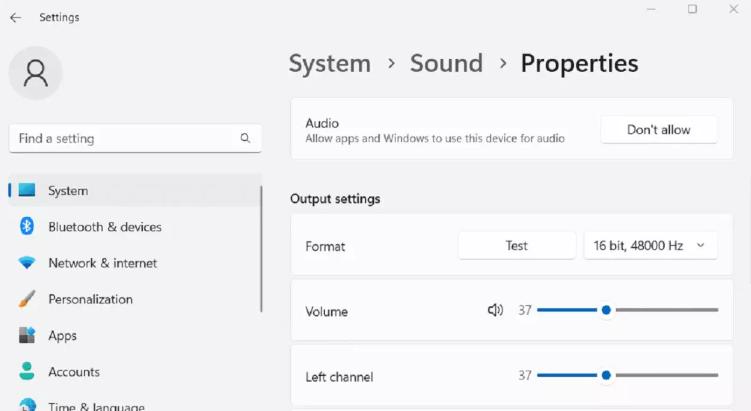The width and height of the screenshot is (751, 411).
Task: Open Personalization settings
Action: (135, 299)
